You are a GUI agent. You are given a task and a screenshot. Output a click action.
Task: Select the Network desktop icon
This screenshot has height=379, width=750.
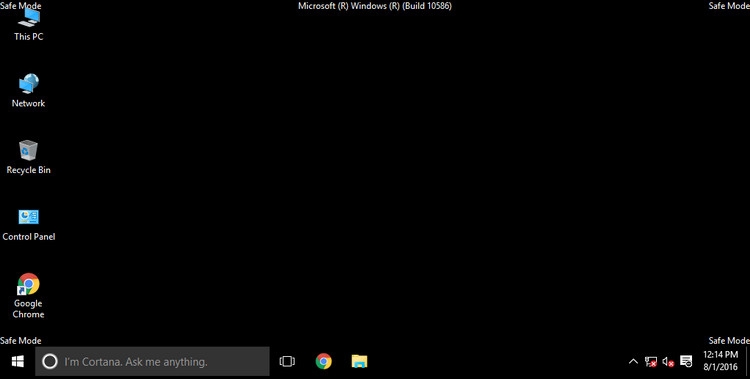pos(29,90)
